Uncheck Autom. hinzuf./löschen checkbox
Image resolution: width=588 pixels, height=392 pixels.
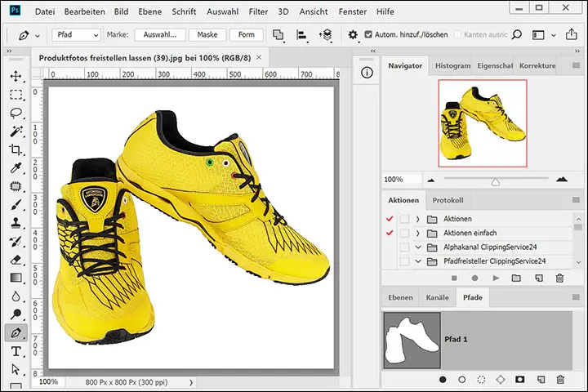pyautogui.click(x=369, y=35)
